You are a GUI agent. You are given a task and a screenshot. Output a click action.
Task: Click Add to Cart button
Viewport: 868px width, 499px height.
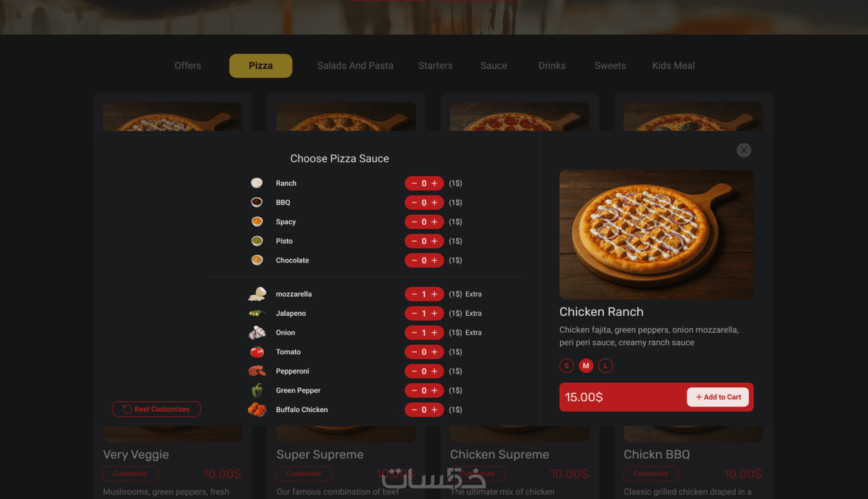tap(718, 397)
